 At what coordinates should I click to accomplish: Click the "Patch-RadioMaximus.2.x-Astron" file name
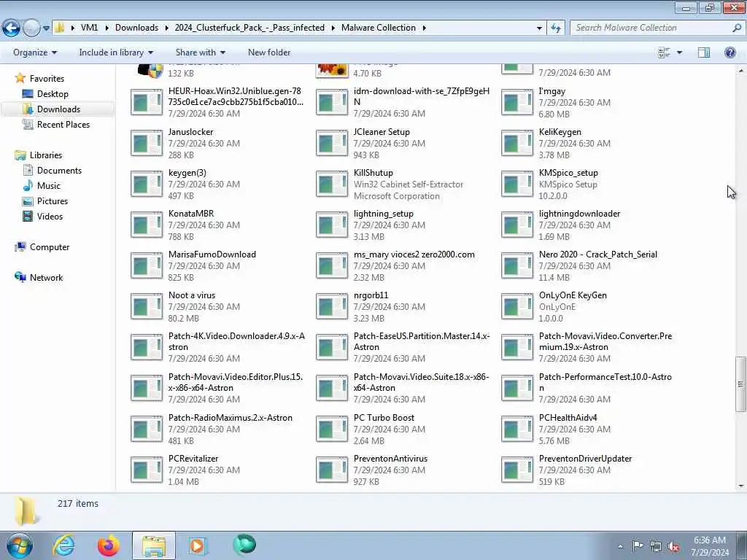[x=230, y=418]
